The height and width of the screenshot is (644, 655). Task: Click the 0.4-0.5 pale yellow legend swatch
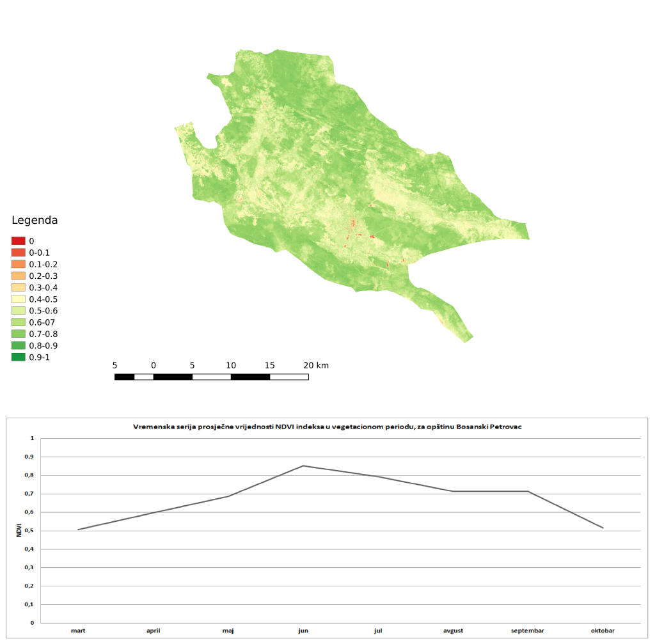click(18, 299)
